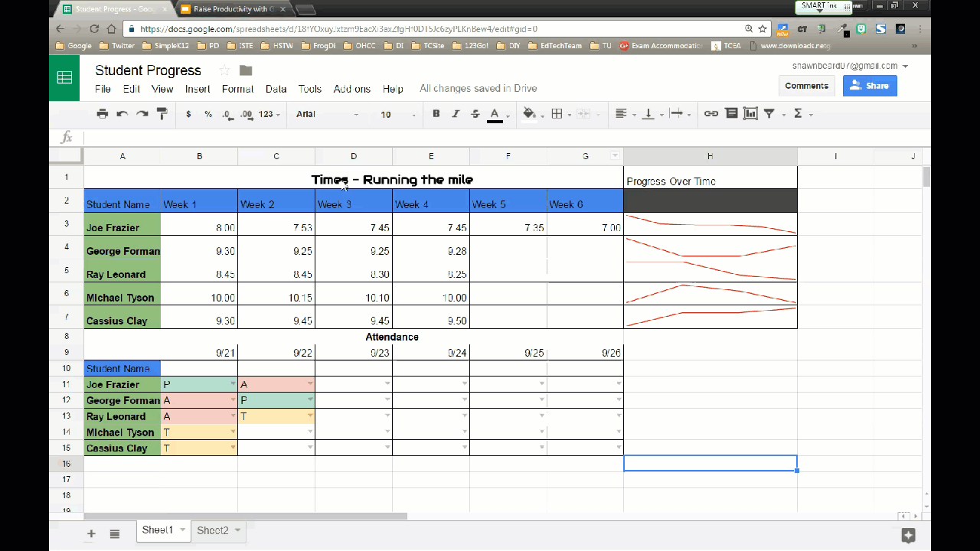
Task: Expand Joe Frazier 9/21 attendance dropdown
Action: point(233,384)
